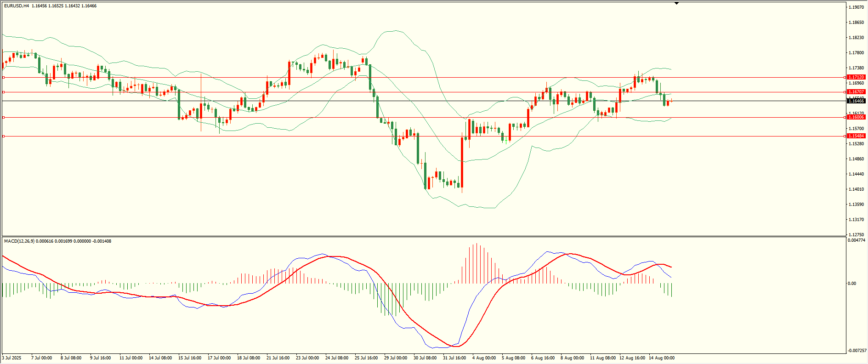Image resolution: width=868 pixels, height=364 pixels.
Task: Click the current price label 1.16466
Action: click(x=857, y=101)
